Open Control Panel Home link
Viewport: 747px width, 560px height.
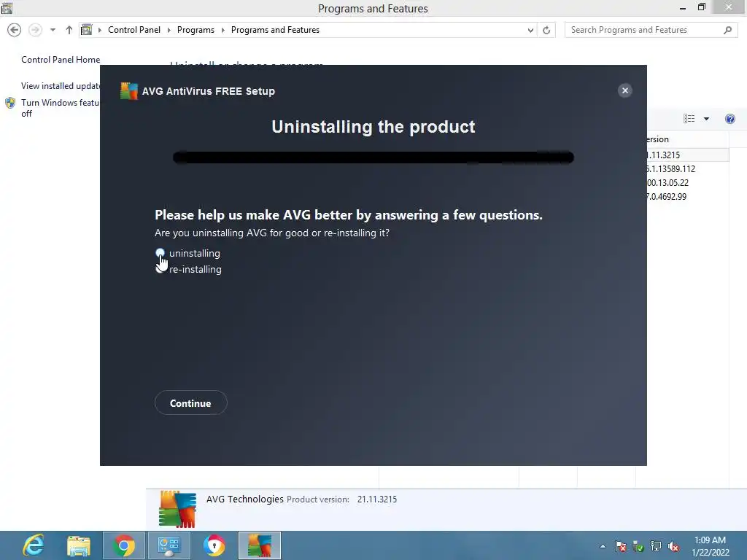tap(61, 60)
